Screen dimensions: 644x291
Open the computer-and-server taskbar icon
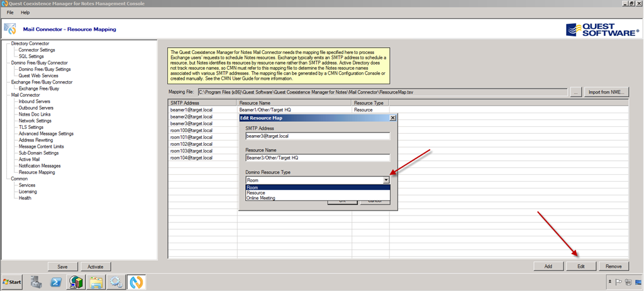coord(76,282)
